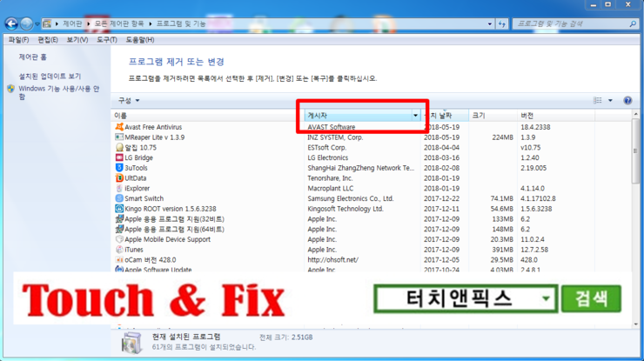Open the 파일(F) menu
Image resolution: width=644 pixels, height=361 pixels.
coord(18,40)
